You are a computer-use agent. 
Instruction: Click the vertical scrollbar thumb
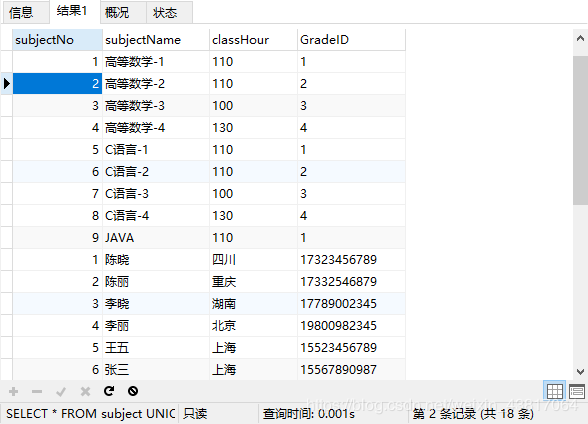tap(580, 130)
